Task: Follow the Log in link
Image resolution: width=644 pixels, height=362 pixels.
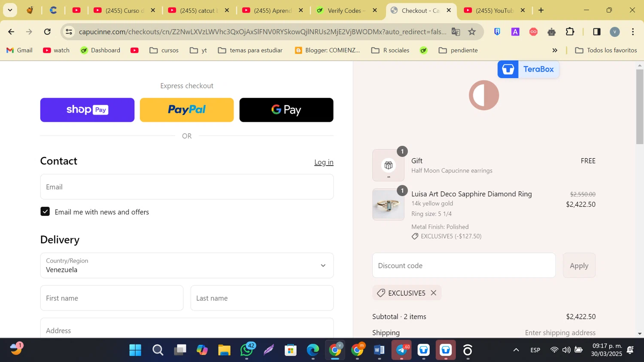Action: (324, 162)
